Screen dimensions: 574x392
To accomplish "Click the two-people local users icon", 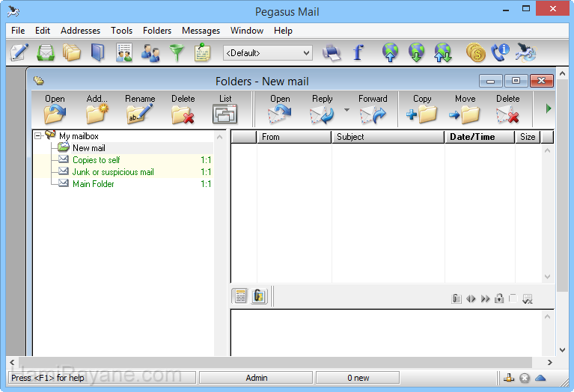I will click(x=150, y=53).
